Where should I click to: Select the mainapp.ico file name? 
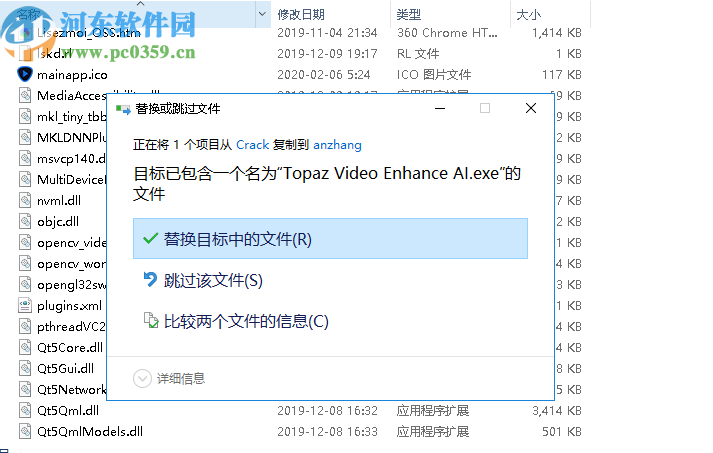pyautogui.click(x=72, y=75)
